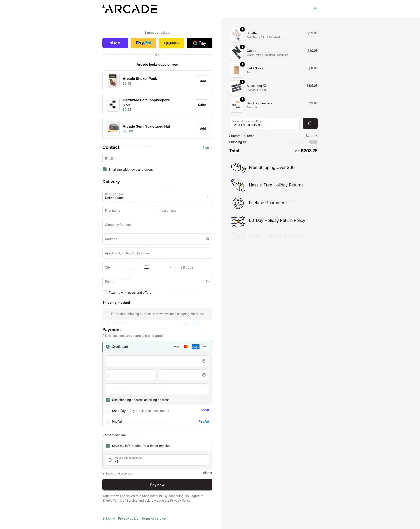The width and height of the screenshot is (420, 529).
Task: Enable Text me with news and offers
Action: point(104,292)
